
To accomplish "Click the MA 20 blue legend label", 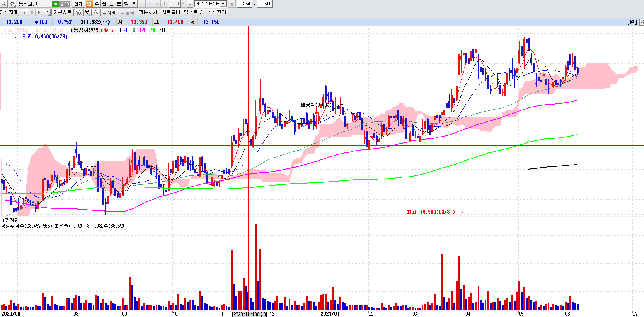I will [126, 30].
